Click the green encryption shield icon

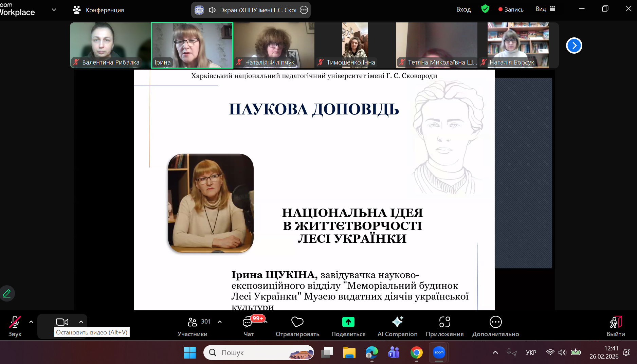click(x=485, y=9)
